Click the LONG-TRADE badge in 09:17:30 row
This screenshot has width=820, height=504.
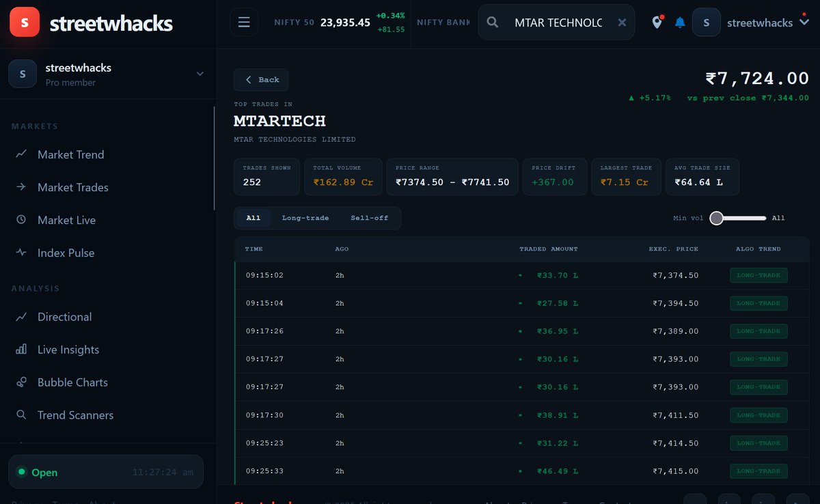(x=758, y=415)
